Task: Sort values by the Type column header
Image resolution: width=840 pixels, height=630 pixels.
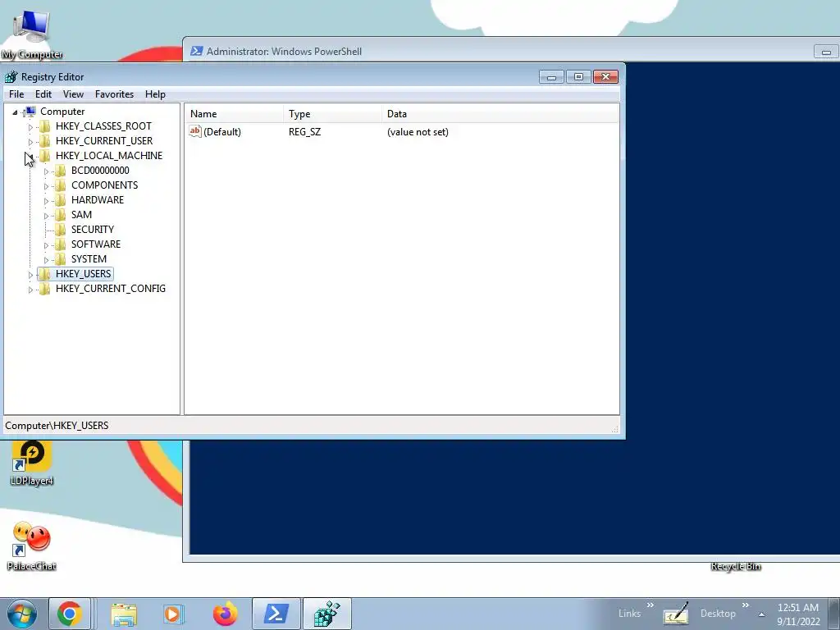Action: coord(333,113)
